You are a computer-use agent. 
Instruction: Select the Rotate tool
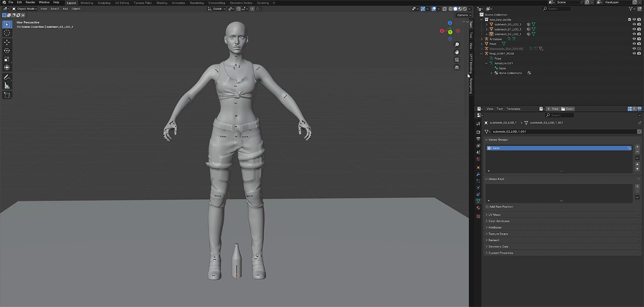[7, 51]
